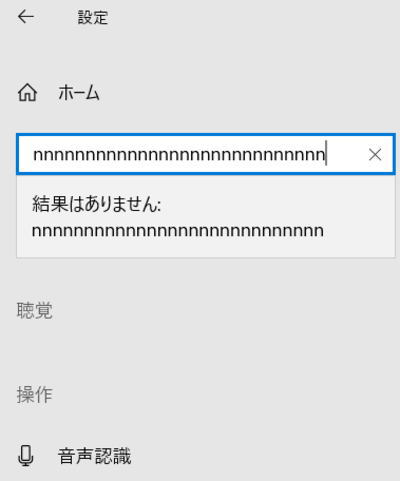Click the 音声認識 text beside the microphone
This screenshot has width=400, height=481.
[95, 456]
